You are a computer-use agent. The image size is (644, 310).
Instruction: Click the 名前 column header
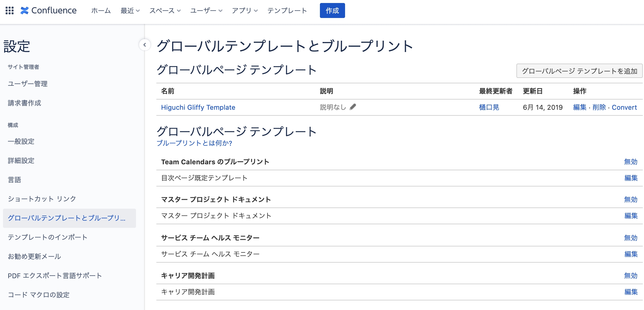point(168,91)
